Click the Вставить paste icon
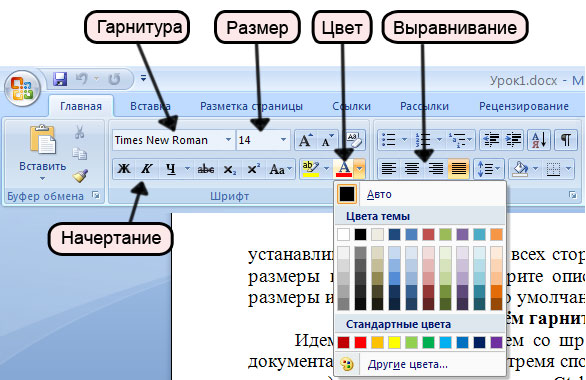 tap(42, 140)
